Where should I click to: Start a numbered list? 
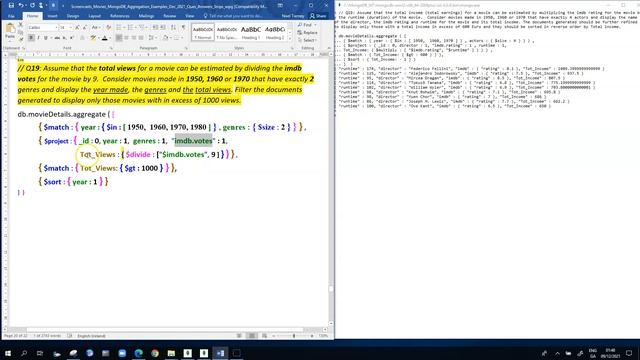pos(131,27)
